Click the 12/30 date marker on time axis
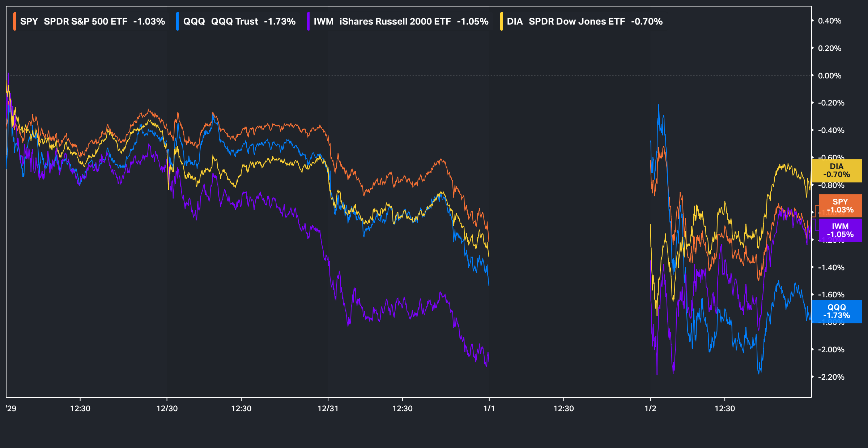Screen dimensions: 868x448 tap(167, 409)
